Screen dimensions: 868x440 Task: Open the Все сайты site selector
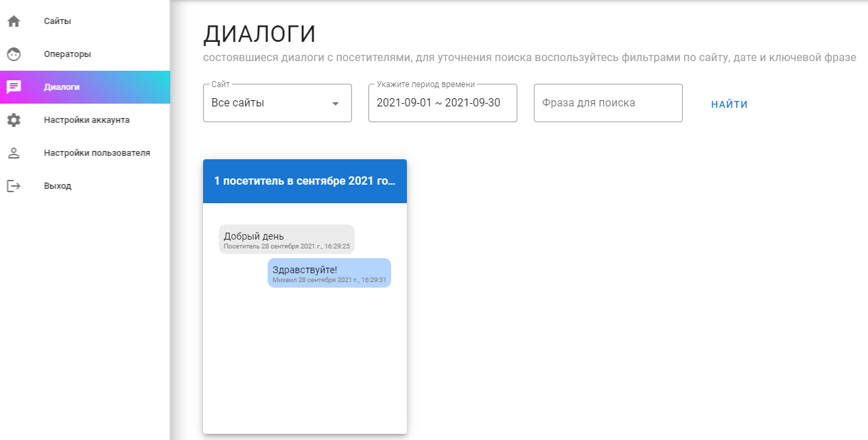tap(268, 103)
